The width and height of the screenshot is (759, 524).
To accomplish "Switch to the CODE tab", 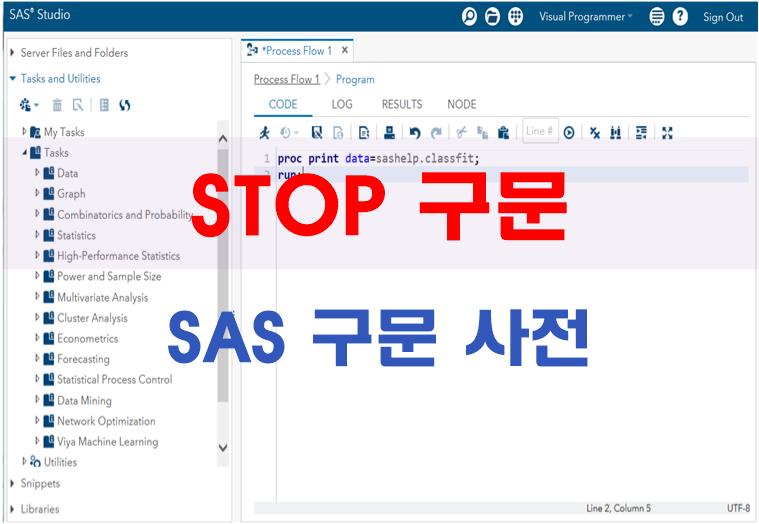I will tap(283, 104).
